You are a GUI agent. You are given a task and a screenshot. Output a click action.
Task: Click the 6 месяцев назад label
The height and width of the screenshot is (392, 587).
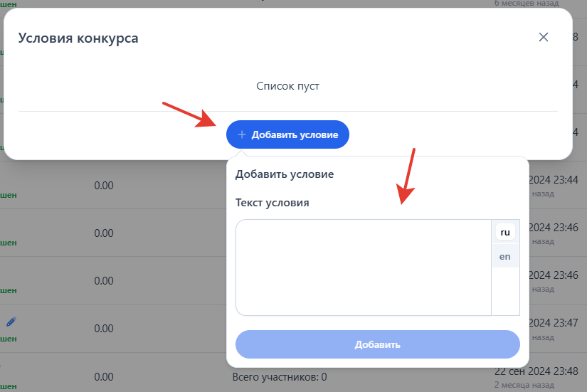(x=527, y=3)
